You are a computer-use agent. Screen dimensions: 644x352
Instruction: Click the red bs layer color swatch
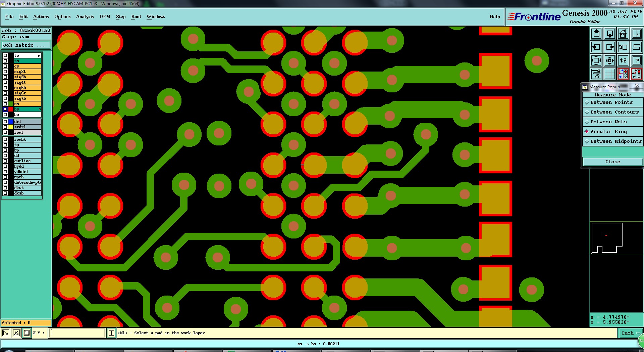point(11,109)
